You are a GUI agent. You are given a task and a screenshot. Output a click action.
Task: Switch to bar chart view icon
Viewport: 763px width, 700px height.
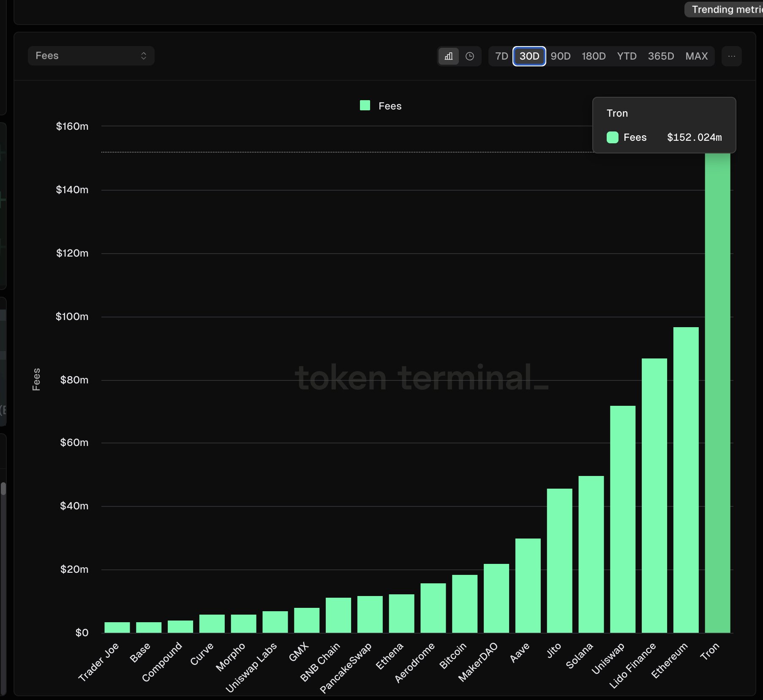[449, 56]
